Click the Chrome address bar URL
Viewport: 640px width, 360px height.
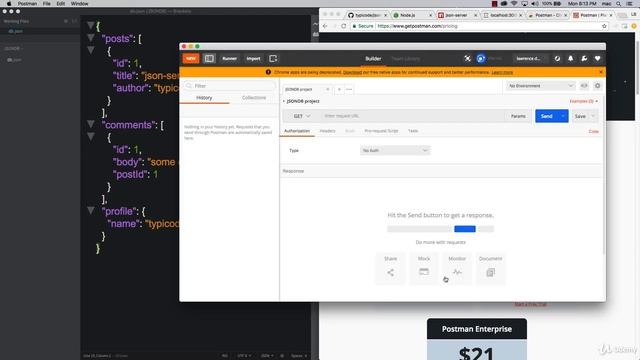coord(417,26)
